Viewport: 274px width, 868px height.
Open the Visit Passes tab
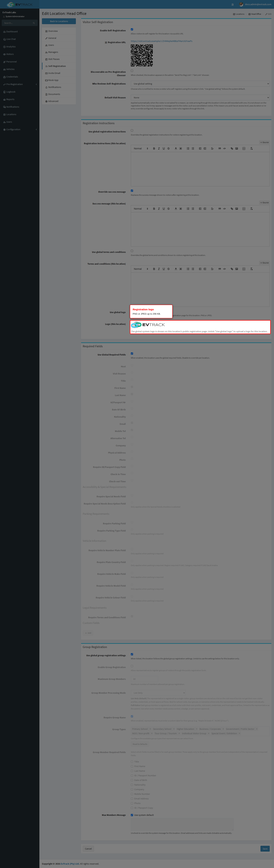(x=59, y=59)
